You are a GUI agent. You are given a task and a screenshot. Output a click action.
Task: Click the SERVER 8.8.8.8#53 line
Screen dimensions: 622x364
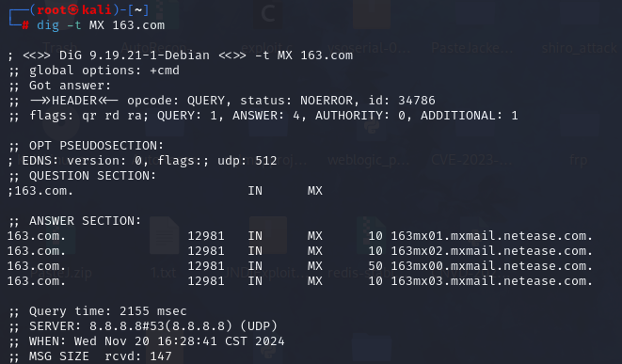(143, 326)
